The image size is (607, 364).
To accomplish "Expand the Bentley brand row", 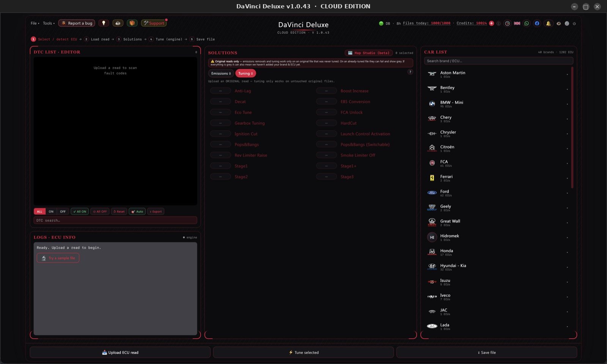I will 497,89.
